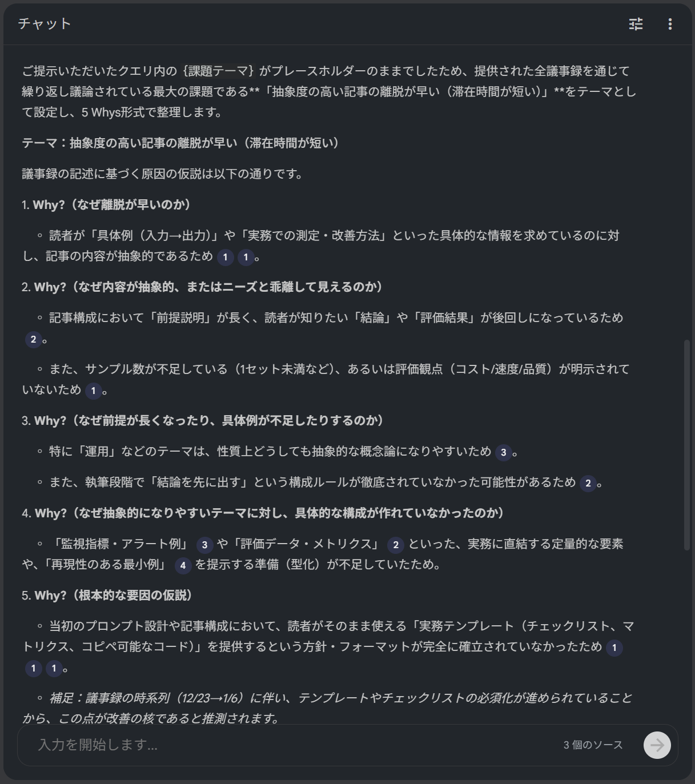695x784 pixels.
Task: Open citation 1 after 確立されていなかったため
Action: [x=614, y=648]
